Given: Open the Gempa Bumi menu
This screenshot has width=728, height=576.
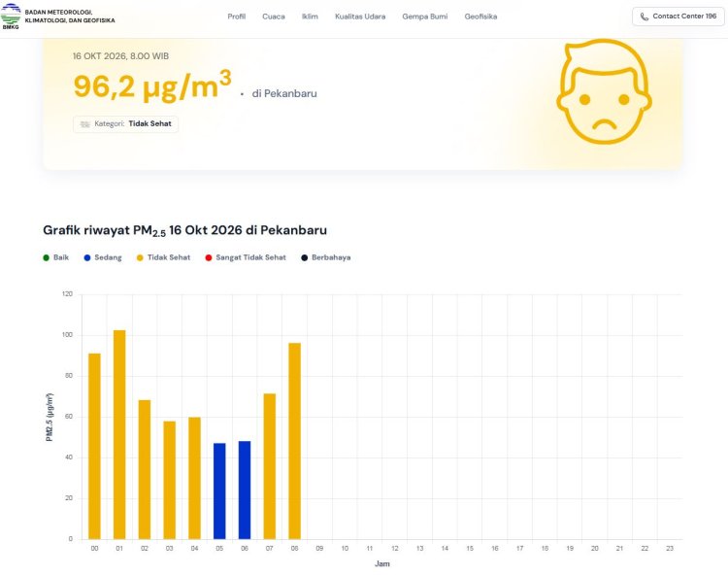Looking at the screenshot, I should point(425,17).
